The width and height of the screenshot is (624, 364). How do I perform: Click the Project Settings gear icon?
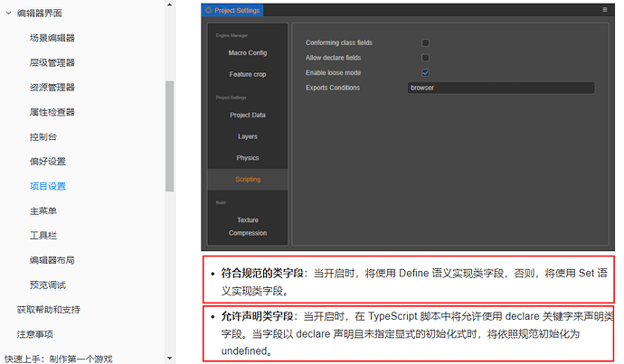coord(209,10)
